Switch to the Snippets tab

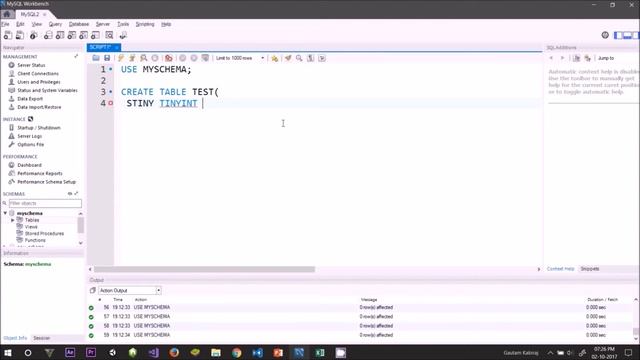click(x=590, y=269)
